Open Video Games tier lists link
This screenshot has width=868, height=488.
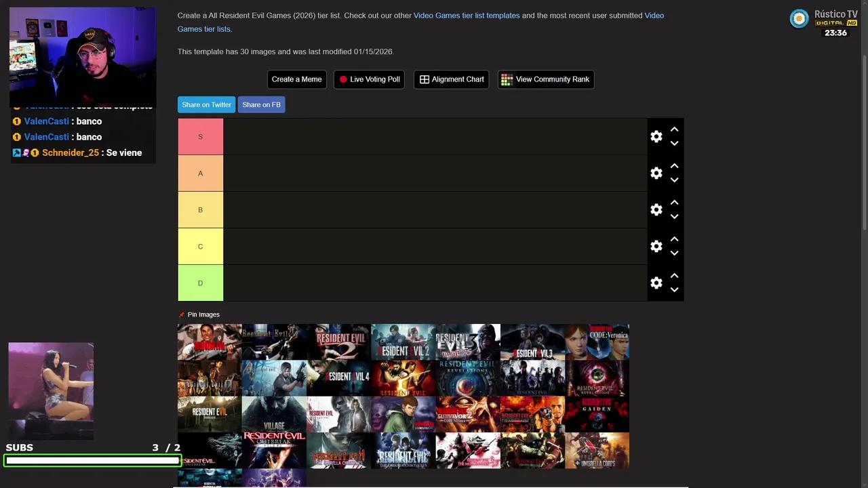point(420,22)
